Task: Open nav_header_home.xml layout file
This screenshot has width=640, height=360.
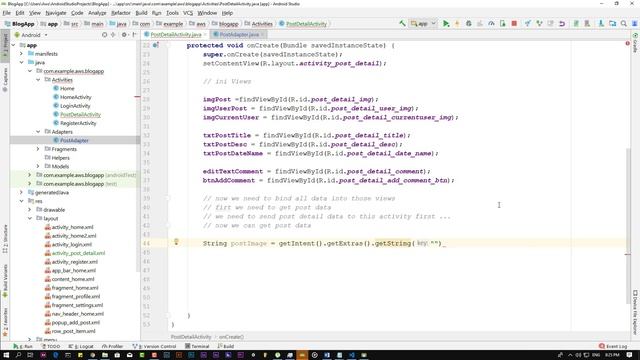Action: 78,314
